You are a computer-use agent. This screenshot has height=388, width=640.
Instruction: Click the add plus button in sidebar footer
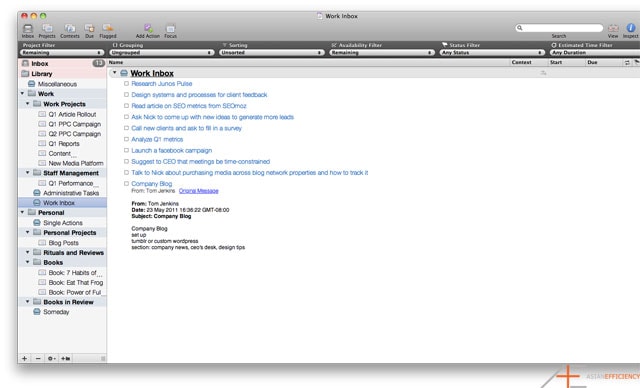pyautogui.click(x=24, y=358)
